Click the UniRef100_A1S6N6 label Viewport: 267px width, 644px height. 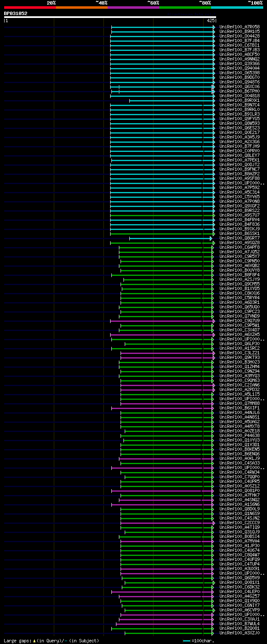(x=239, y=504)
